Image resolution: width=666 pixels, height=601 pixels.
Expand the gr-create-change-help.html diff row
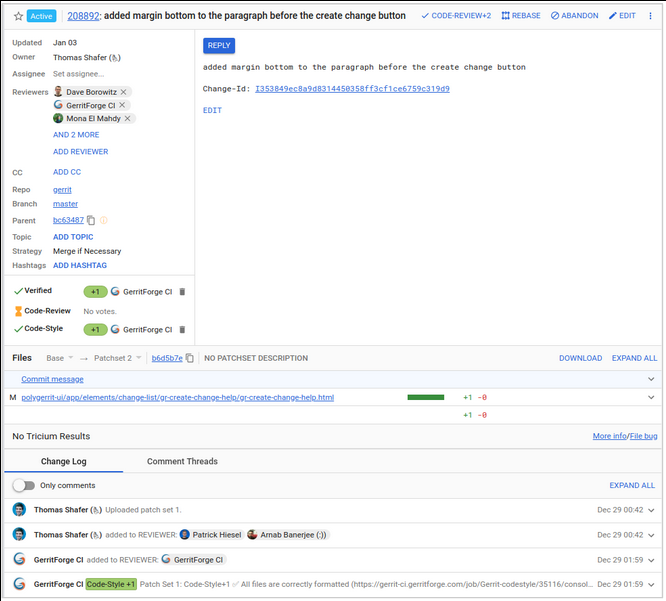point(651,398)
